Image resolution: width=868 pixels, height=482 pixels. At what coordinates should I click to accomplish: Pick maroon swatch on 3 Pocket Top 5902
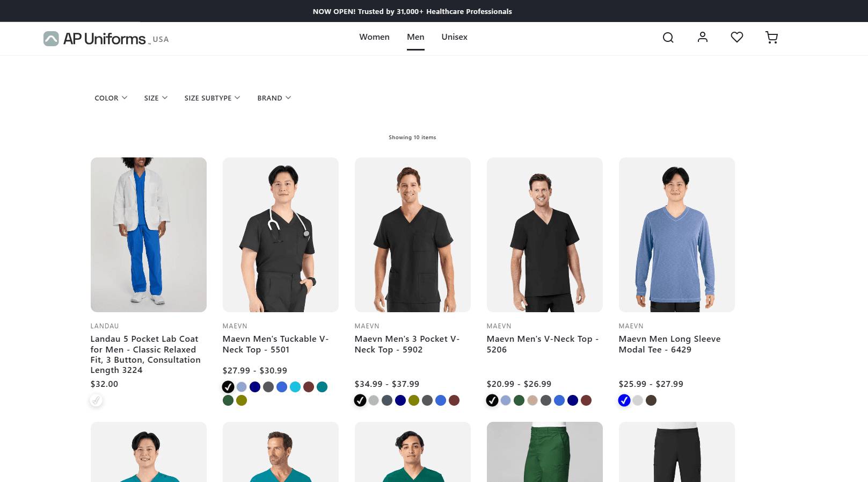[x=454, y=400]
